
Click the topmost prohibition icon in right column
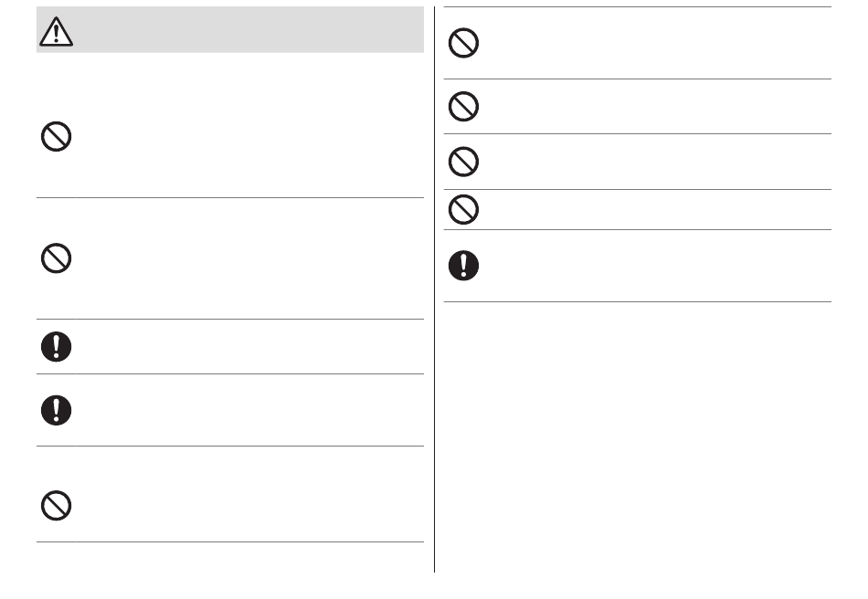coord(463,43)
